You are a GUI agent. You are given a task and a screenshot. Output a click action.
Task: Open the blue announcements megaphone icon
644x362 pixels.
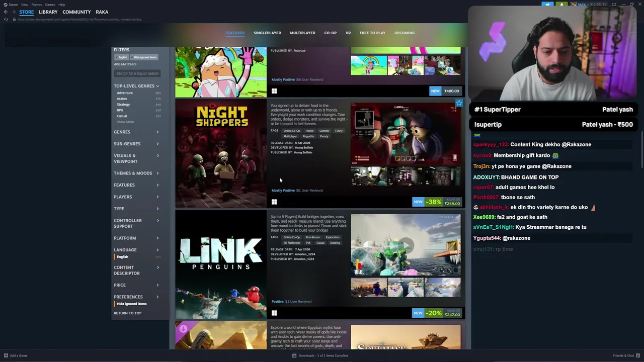pos(547,5)
